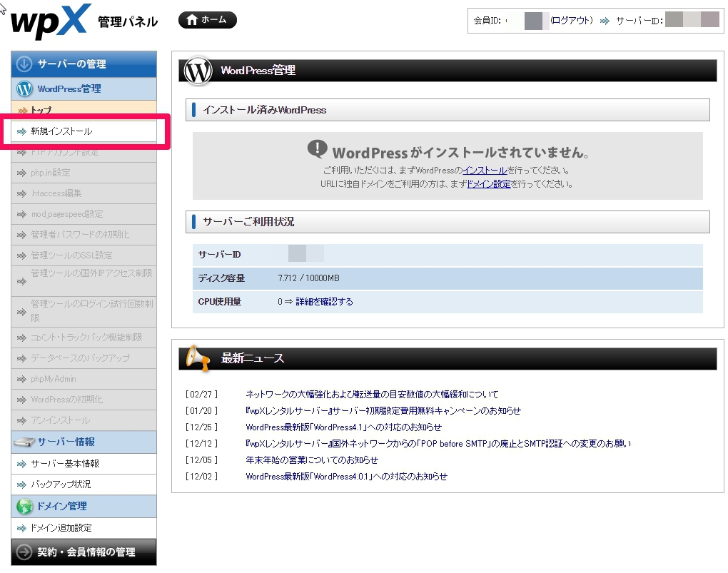Click サーバーID row label in table
The width and height of the screenshot is (728, 573).
(x=219, y=255)
